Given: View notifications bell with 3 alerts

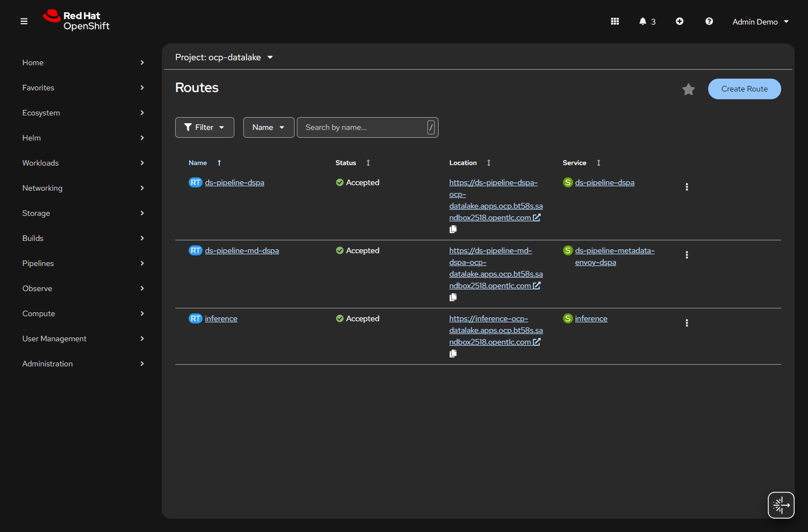Looking at the screenshot, I should 647,21.
